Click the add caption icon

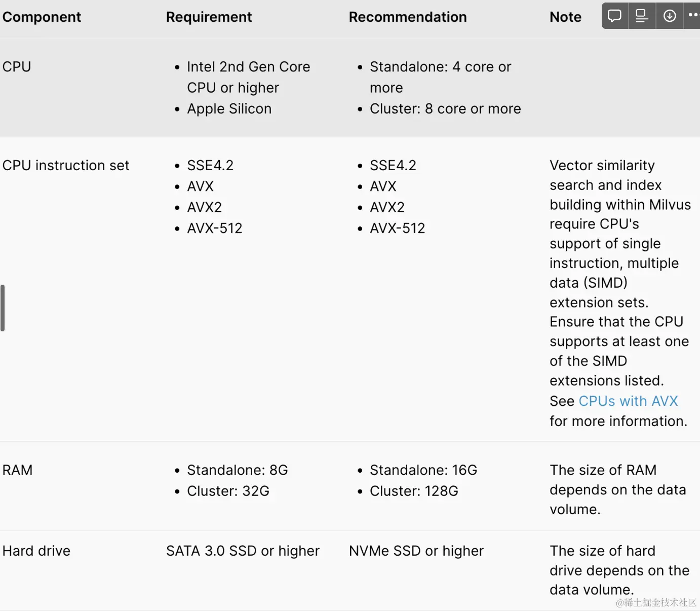(x=642, y=16)
